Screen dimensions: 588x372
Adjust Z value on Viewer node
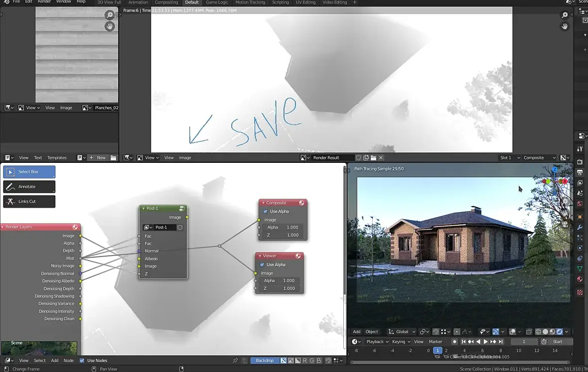point(280,288)
